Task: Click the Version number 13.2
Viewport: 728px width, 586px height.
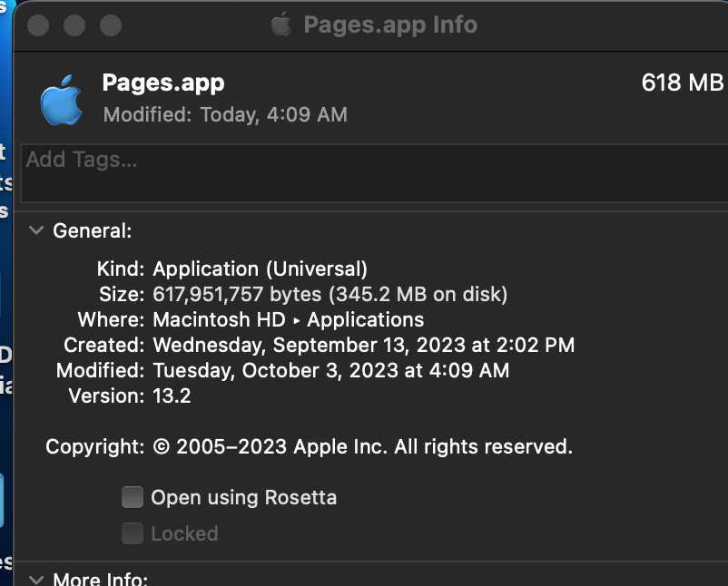Action: point(172,396)
